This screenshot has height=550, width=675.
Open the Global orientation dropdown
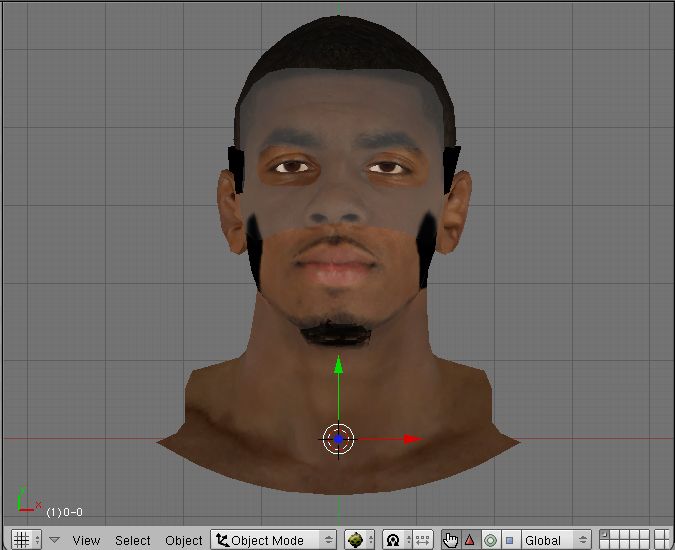(x=555, y=540)
